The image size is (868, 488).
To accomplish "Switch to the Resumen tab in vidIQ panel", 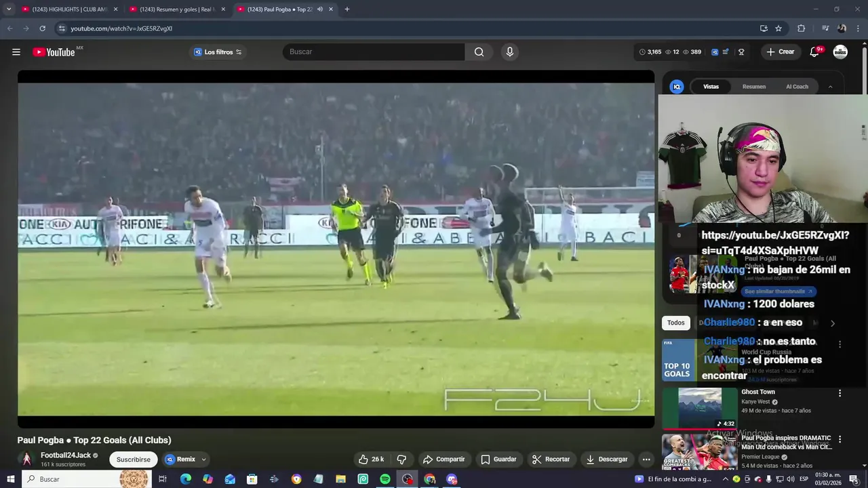I will coord(754,87).
